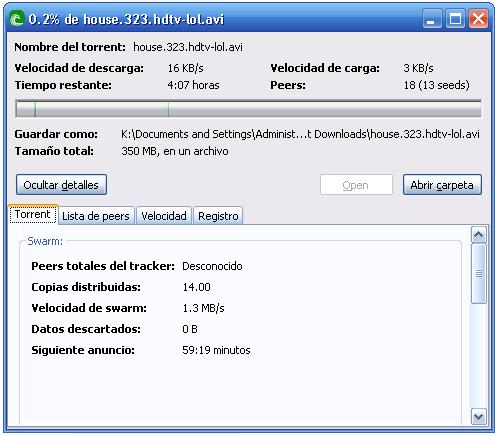
Task: Click the save path K:\Documents and Settings
Action: tap(300, 134)
